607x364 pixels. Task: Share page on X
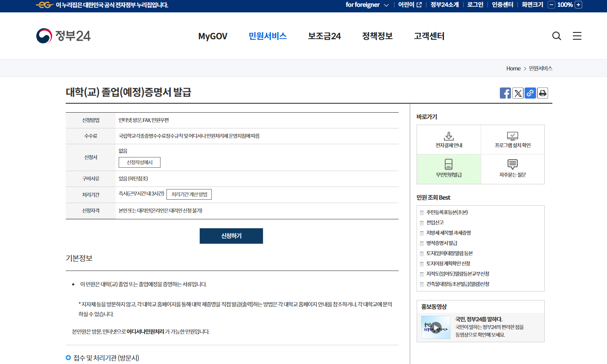coord(518,93)
